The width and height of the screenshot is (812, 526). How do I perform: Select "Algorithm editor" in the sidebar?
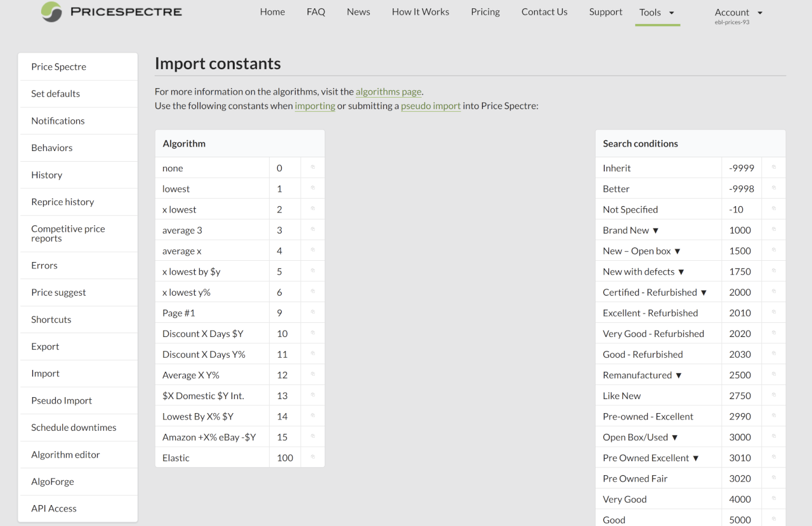65,454
